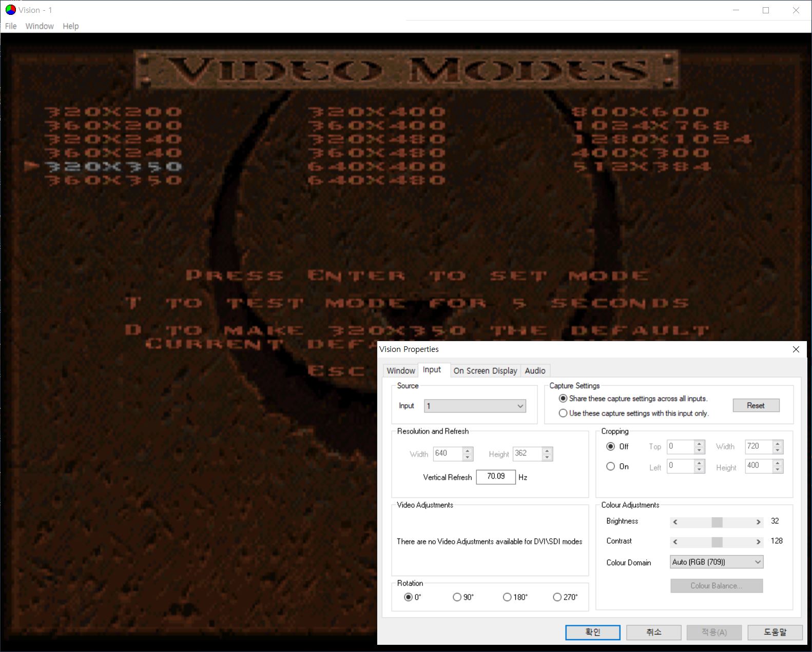Switch to the On Screen Display tab
812x652 pixels.
485,371
